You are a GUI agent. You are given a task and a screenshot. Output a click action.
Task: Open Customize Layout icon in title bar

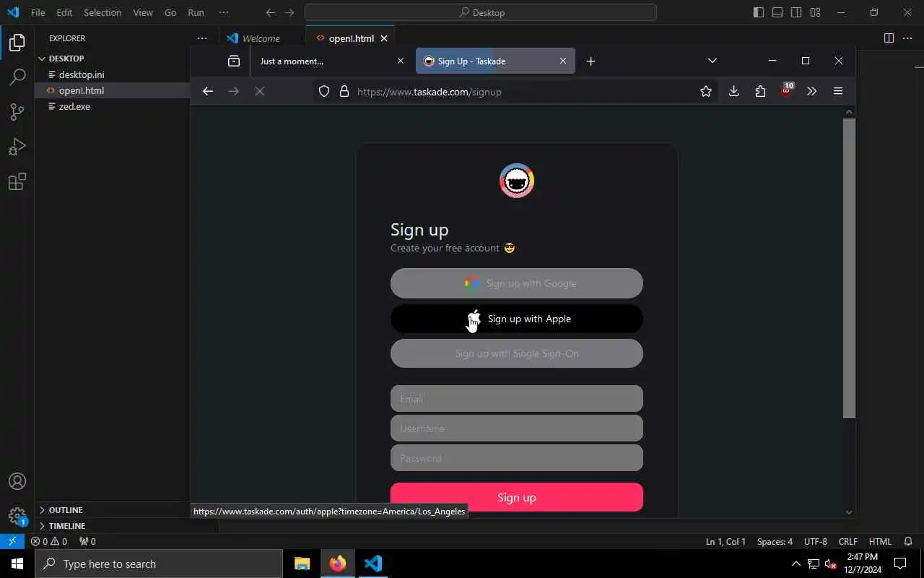(x=815, y=12)
